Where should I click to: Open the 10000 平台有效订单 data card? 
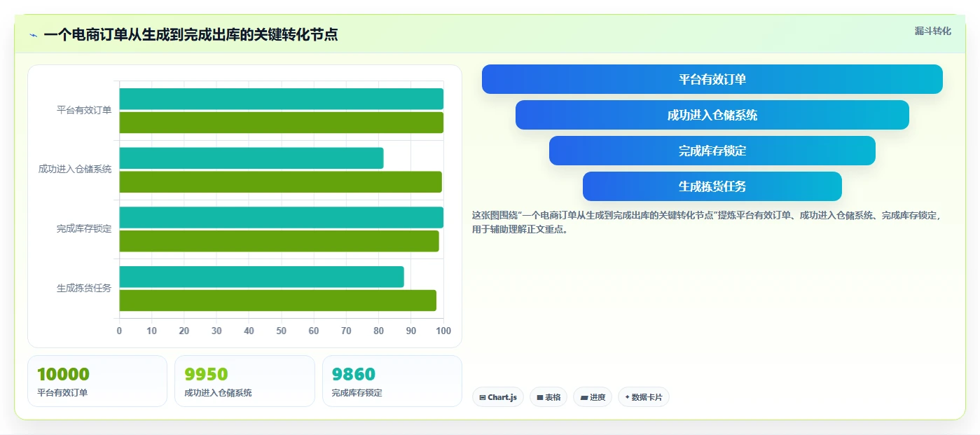[x=97, y=381]
